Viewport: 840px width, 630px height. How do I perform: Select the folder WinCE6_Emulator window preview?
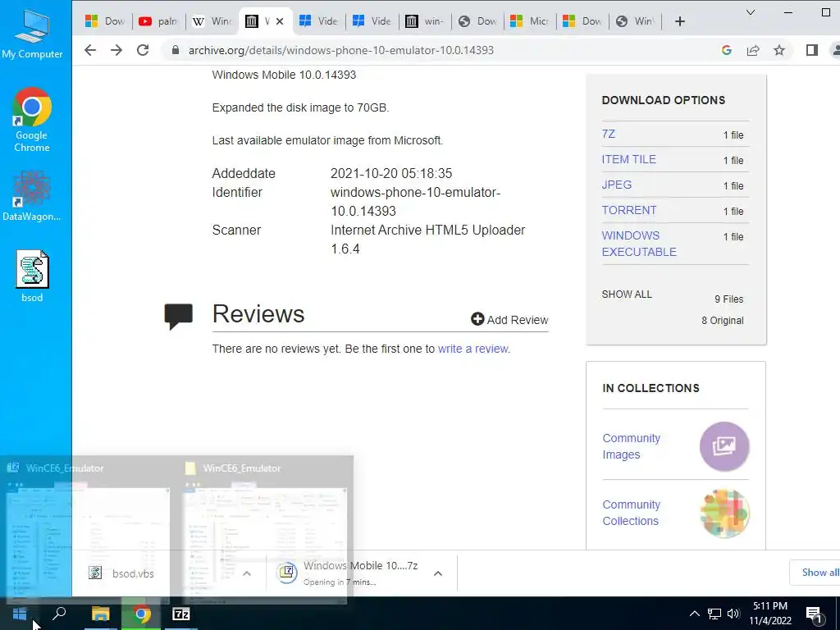pos(265,531)
